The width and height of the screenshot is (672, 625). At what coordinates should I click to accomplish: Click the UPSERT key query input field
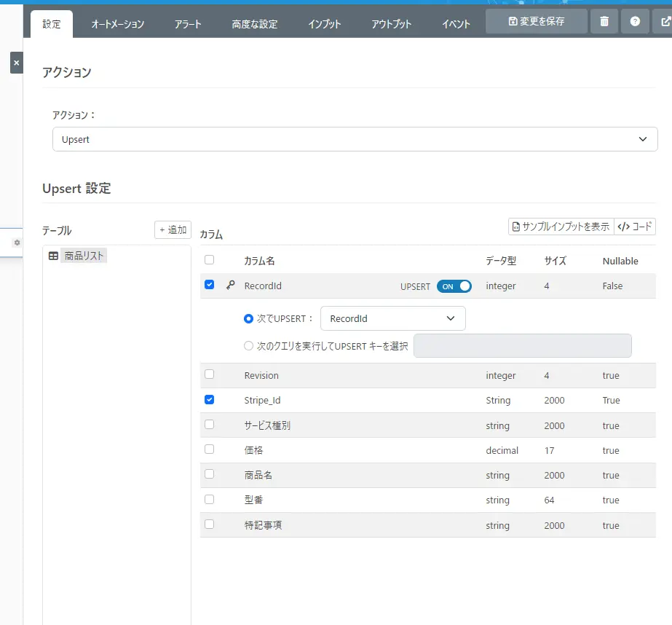point(522,346)
